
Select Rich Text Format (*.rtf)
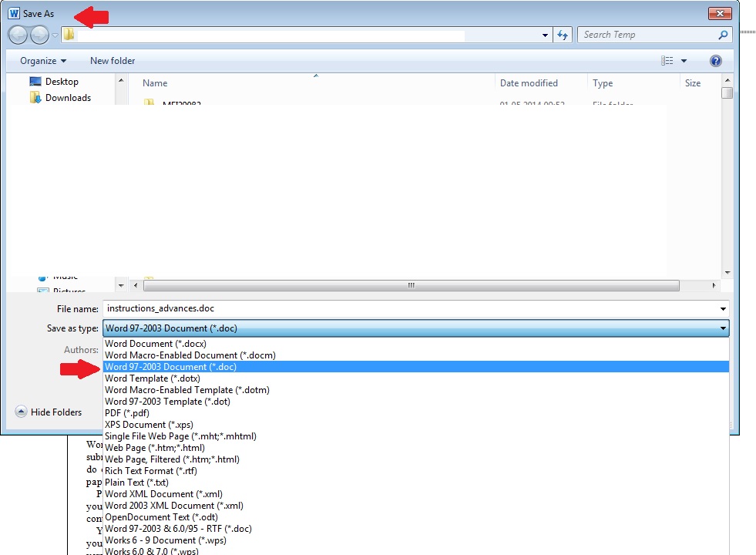[x=416, y=471]
